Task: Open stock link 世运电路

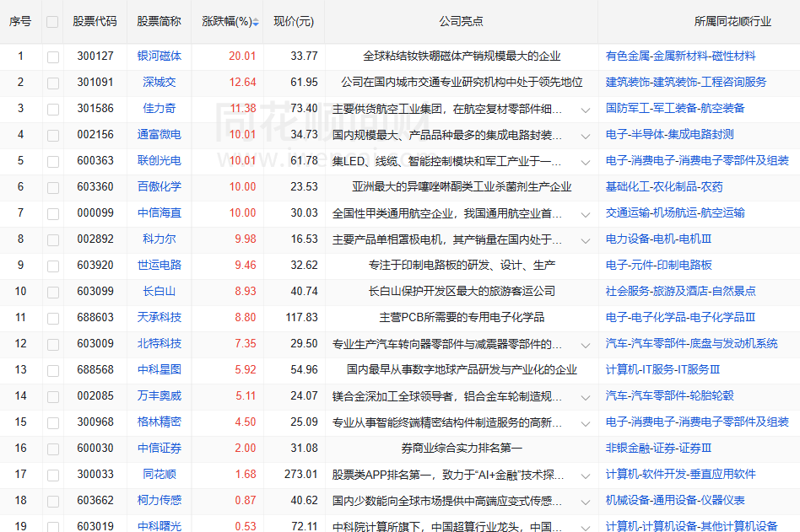Action: tap(159, 265)
